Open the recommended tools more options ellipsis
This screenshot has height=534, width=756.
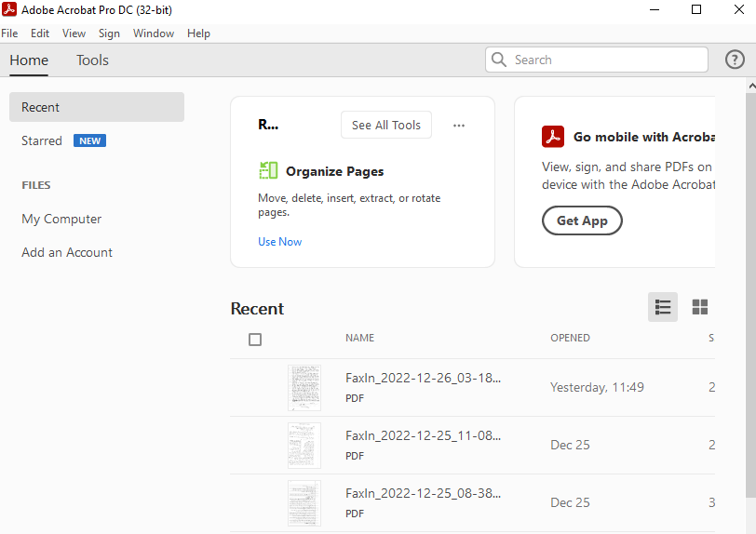tap(458, 126)
